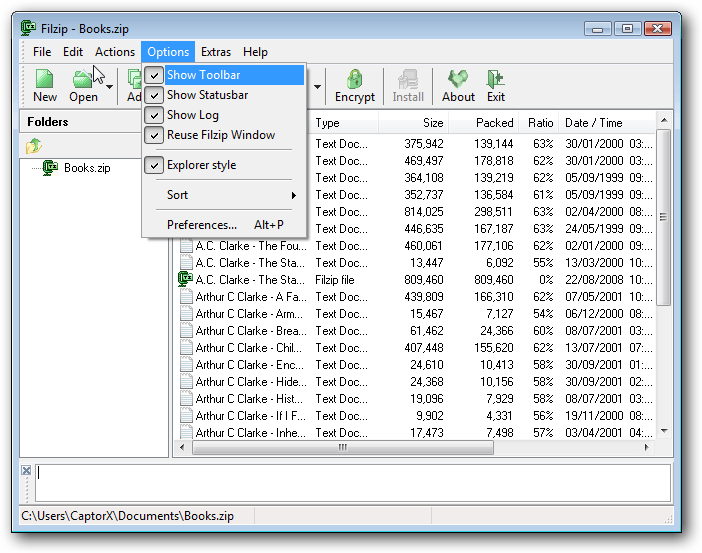Click inside the log text area
This screenshot has height=553, width=702.
coord(353,483)
